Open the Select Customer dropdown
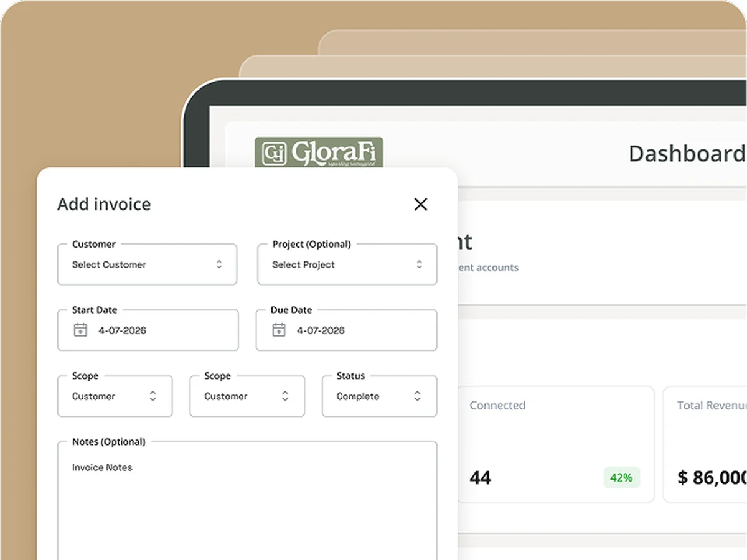This screenshot has height=560, width=747. pos(147,264)
